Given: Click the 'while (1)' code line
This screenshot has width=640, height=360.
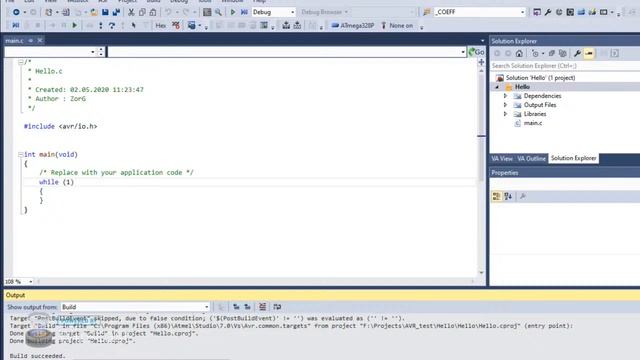Looking at the screenshot, I should (x=56, y=182).
